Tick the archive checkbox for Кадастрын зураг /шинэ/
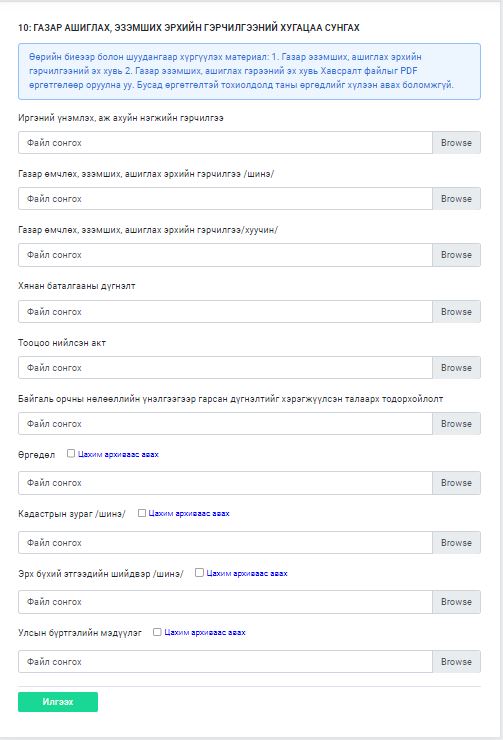Screen dimensions: 503x740 [x=142, y=513]
